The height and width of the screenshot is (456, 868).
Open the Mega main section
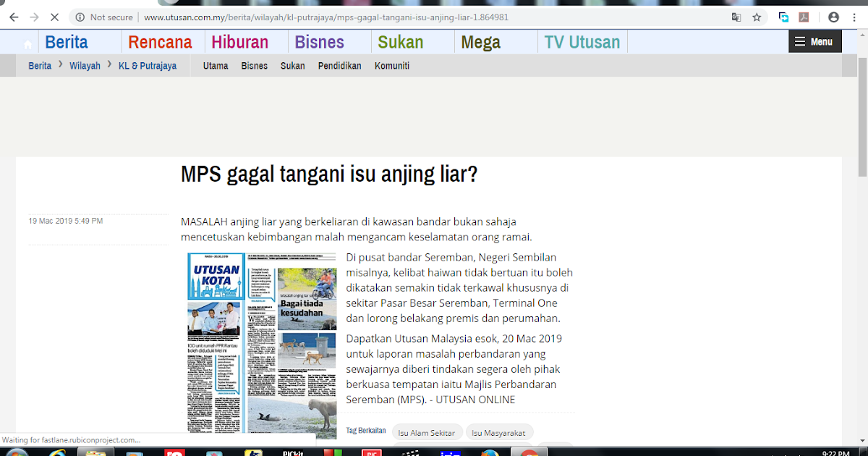[x=481, y=42]
